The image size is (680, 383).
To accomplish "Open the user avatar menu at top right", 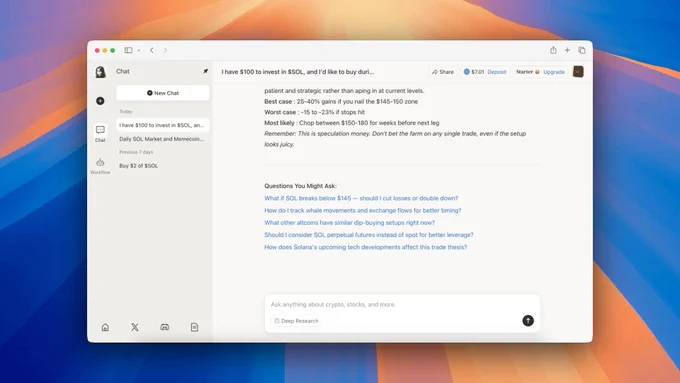I will (x=578, y=72).
